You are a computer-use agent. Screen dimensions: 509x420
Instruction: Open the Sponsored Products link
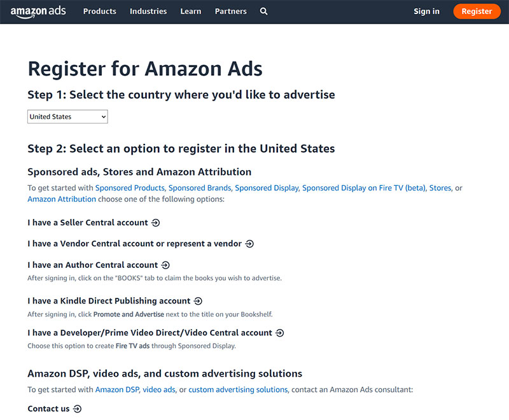pyautogui.click(x=130, y=188)
